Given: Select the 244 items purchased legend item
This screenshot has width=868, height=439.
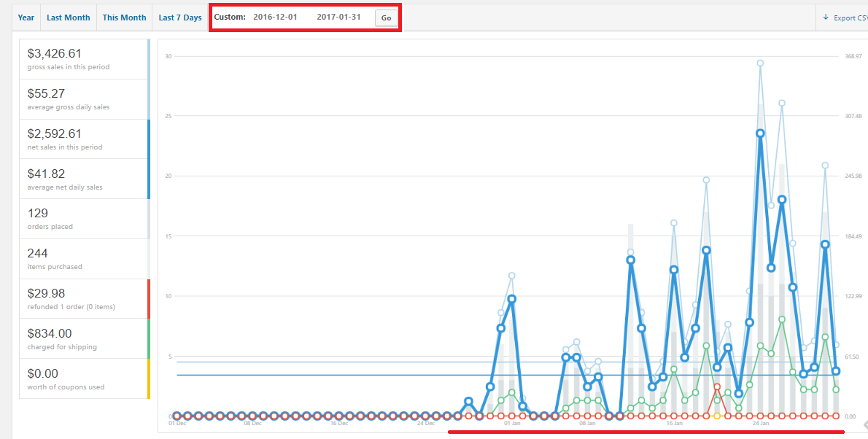Looking at the screenshot, I should 84,259.
